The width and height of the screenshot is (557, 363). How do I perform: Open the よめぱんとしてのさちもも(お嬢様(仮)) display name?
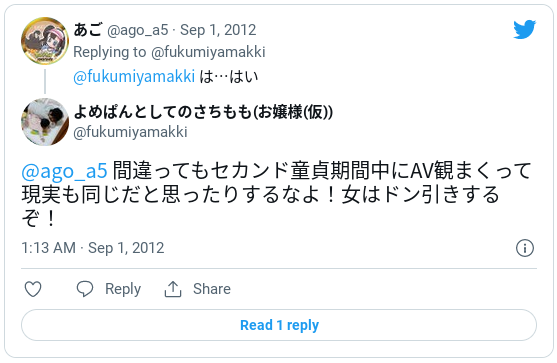tap(203, 112)
